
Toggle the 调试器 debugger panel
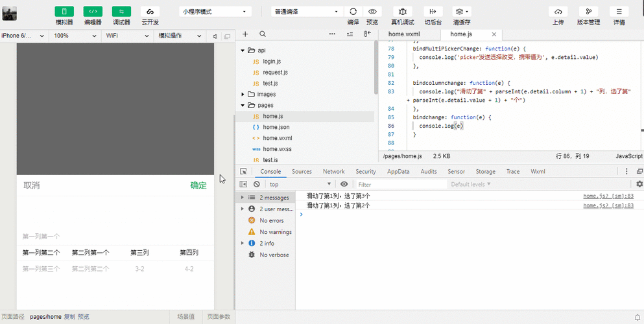pos(121,12)
